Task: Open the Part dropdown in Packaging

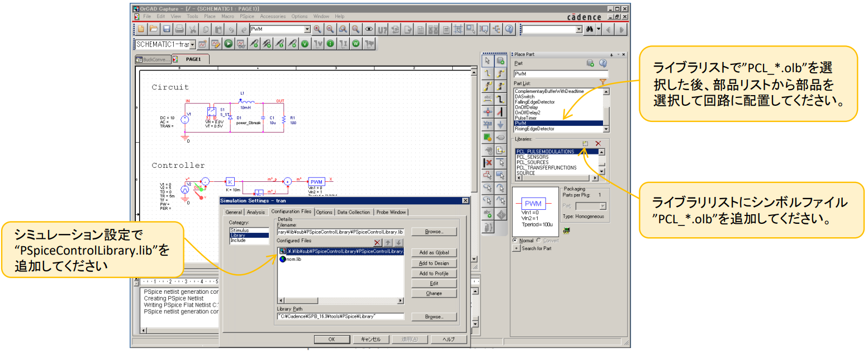Action: (601, 206)
